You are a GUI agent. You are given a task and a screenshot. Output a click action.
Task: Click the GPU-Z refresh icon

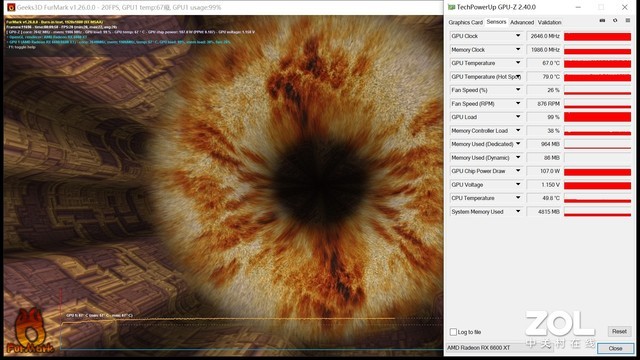615,21
